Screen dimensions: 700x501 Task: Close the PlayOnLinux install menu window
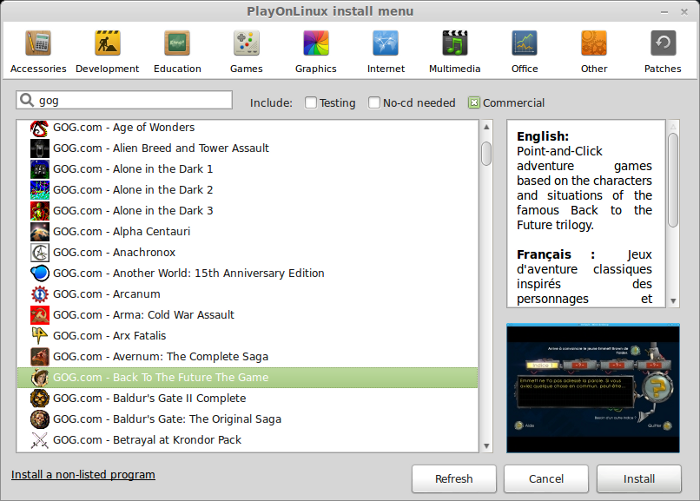pos(684,12)
